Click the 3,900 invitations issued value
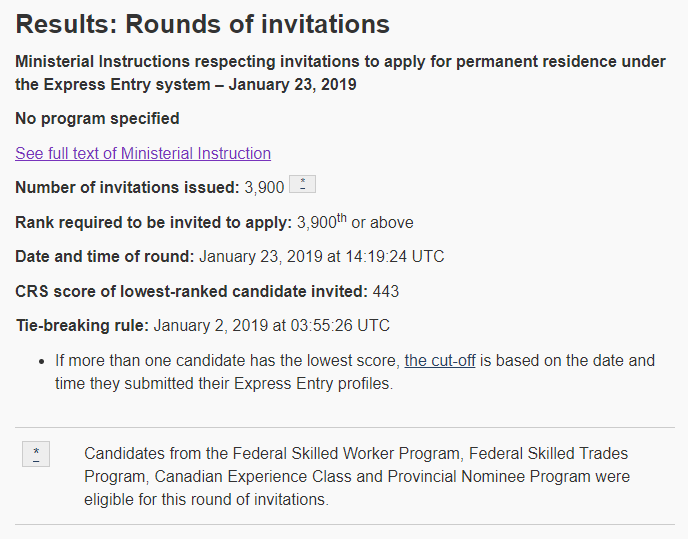Screen dimensions: 688x539 coord(264,187)
